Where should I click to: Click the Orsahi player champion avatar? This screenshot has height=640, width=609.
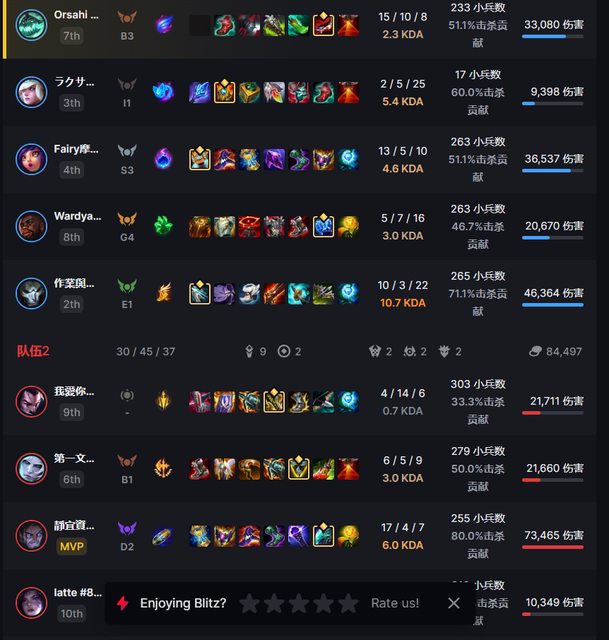point(31,24)
